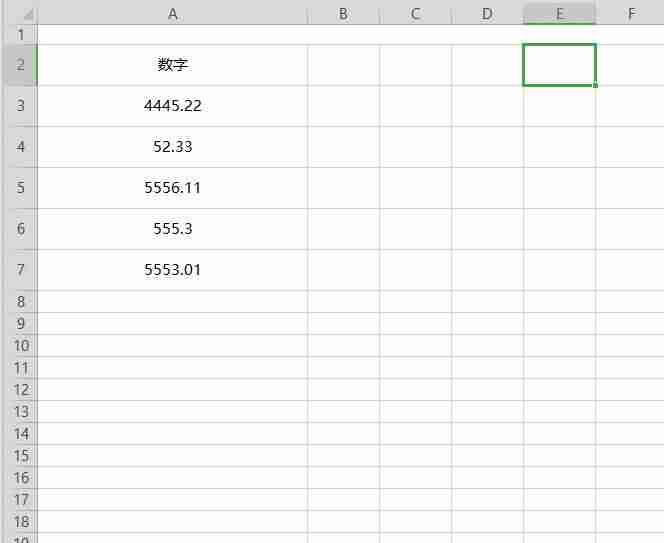Screen dimensions: 664x543
Task: Click empty cell A1 above 数字
Action: click(x=173, y=34)
